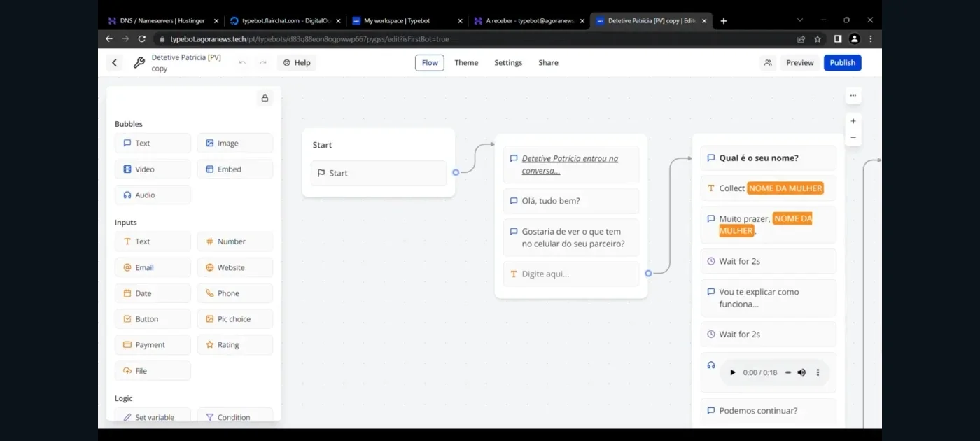Viewport: 980px width, 441px height.
Task: Select the 'Podemos continuar?' bubble
Action: [769, 411]
